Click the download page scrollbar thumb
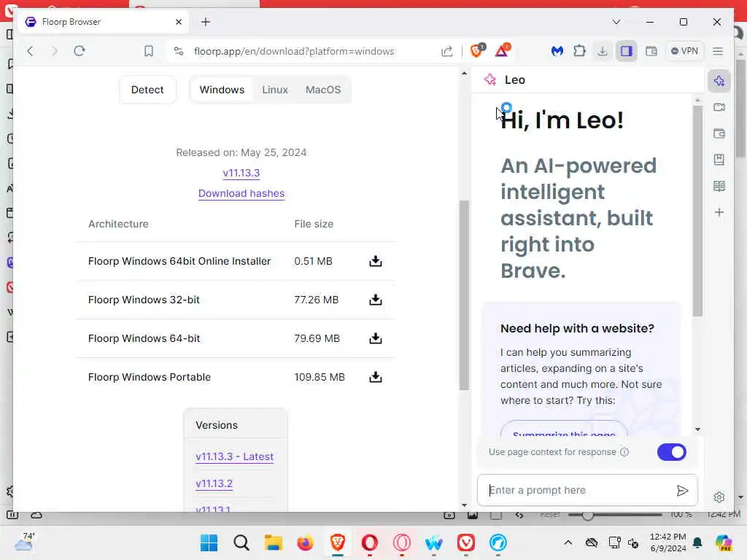The height and width of the screenshot is (560, 747). [x=464, y=295]
